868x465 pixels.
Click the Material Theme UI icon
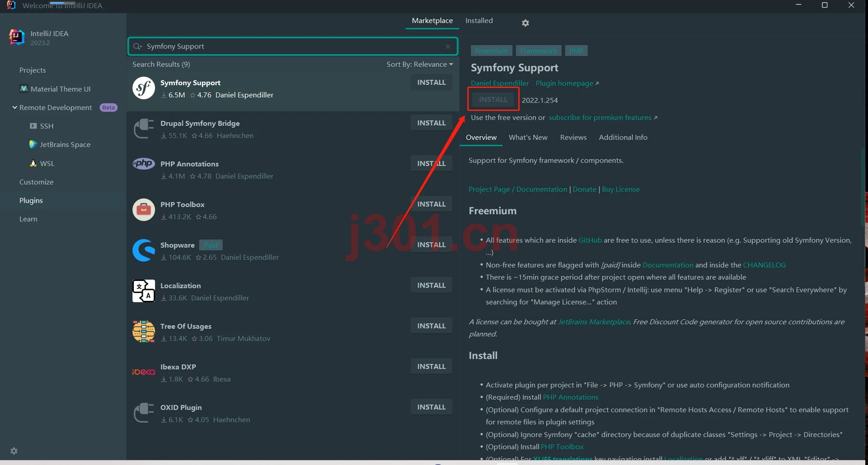[x=24, y=89]
